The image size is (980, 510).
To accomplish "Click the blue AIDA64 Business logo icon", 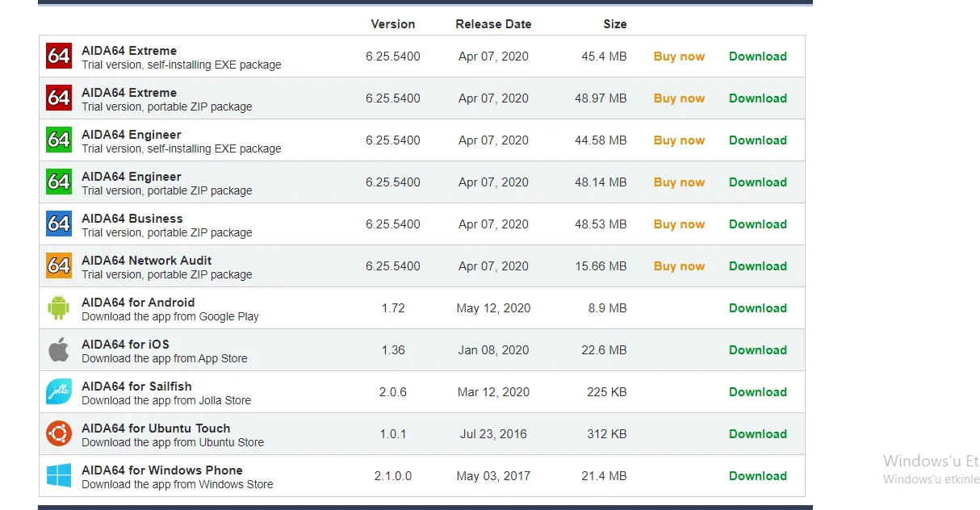I will click(x=58, y=224).
